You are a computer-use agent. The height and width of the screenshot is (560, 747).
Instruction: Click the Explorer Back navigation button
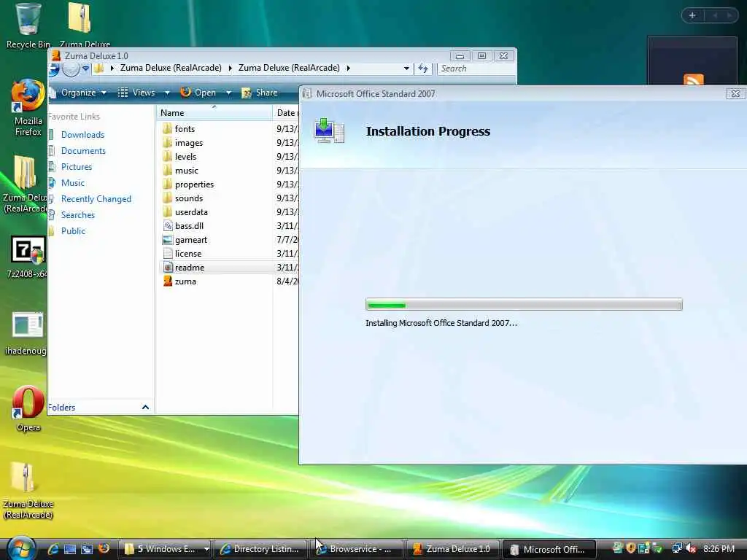point(53,69)
